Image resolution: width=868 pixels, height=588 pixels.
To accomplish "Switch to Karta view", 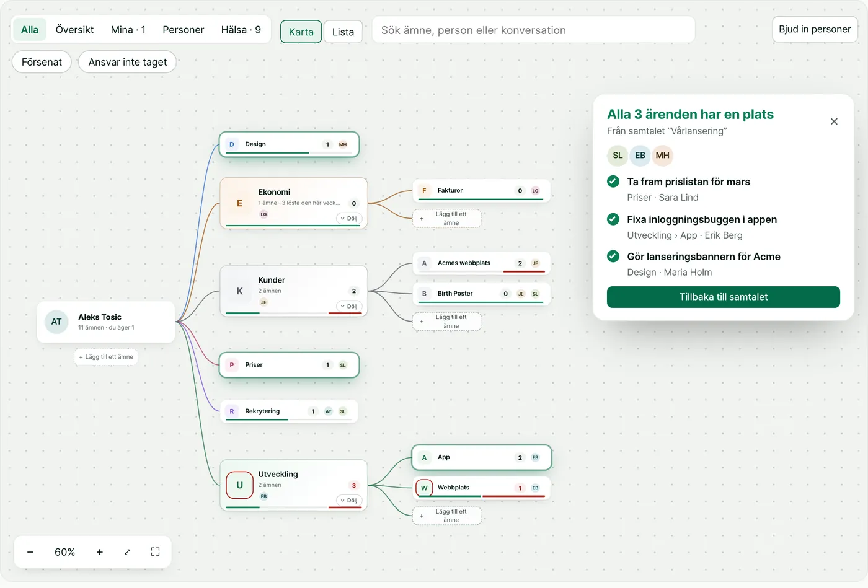I will point(301,32).
